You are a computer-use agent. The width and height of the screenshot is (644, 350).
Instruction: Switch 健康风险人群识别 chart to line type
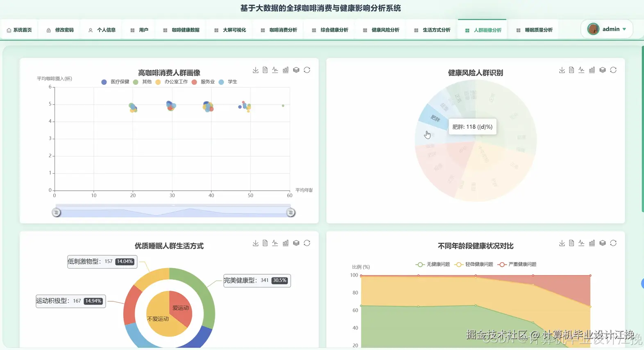(581, 70)
